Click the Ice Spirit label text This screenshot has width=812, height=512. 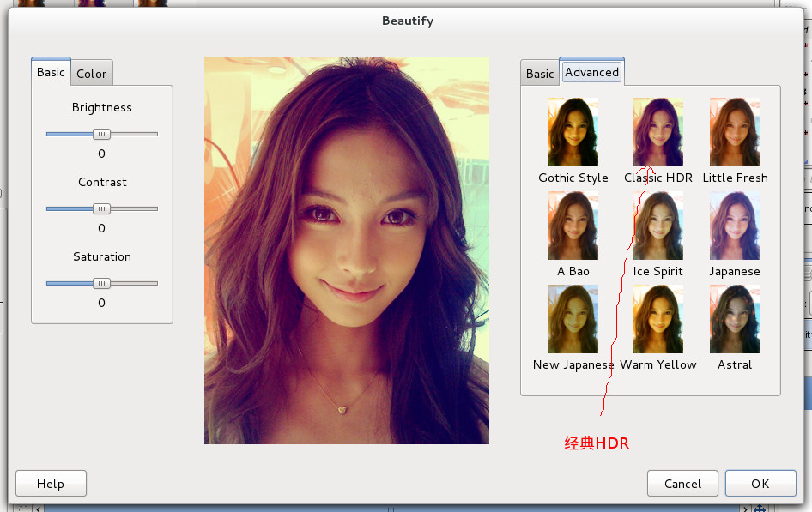click(x=658, y=272)
